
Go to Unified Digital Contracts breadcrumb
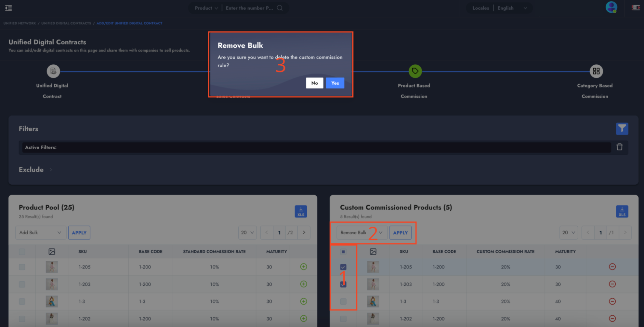click(66, 23)
